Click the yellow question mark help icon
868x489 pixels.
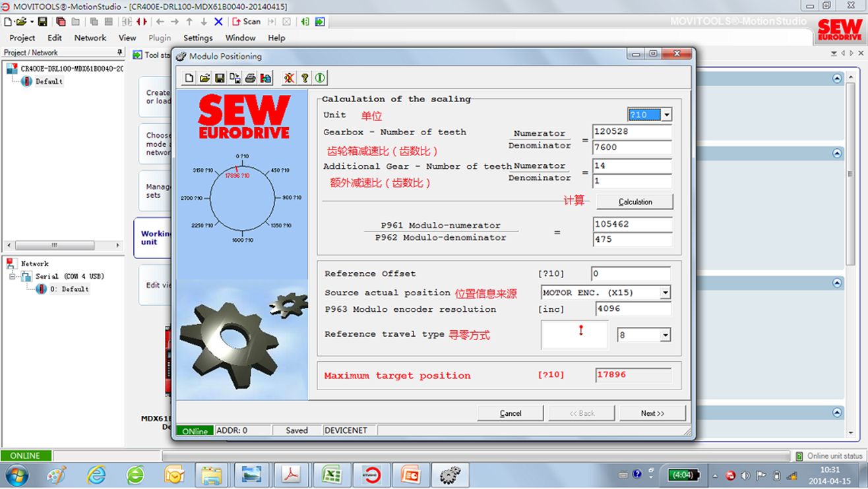click(305, 78)
